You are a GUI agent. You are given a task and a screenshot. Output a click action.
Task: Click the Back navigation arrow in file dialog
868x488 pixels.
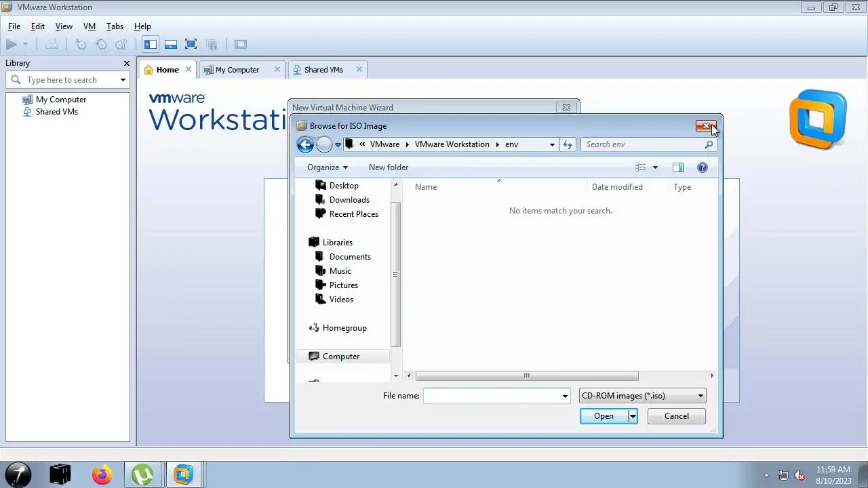(x=305, y=144)
